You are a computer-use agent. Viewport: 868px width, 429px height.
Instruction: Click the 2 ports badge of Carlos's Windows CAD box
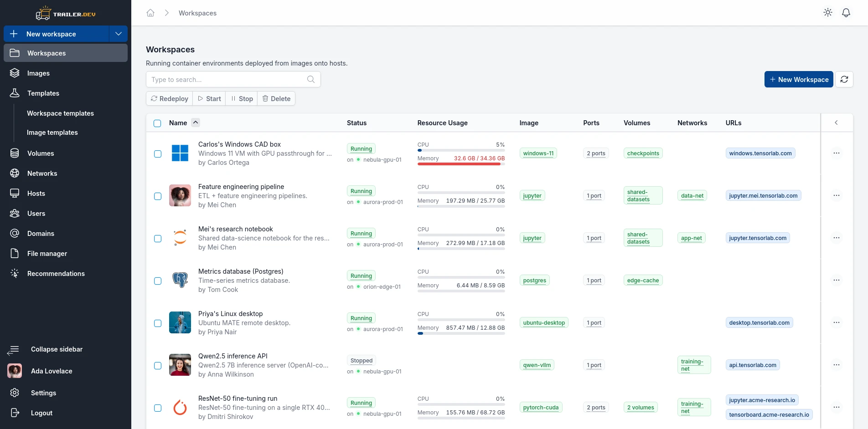coord(596,153)
